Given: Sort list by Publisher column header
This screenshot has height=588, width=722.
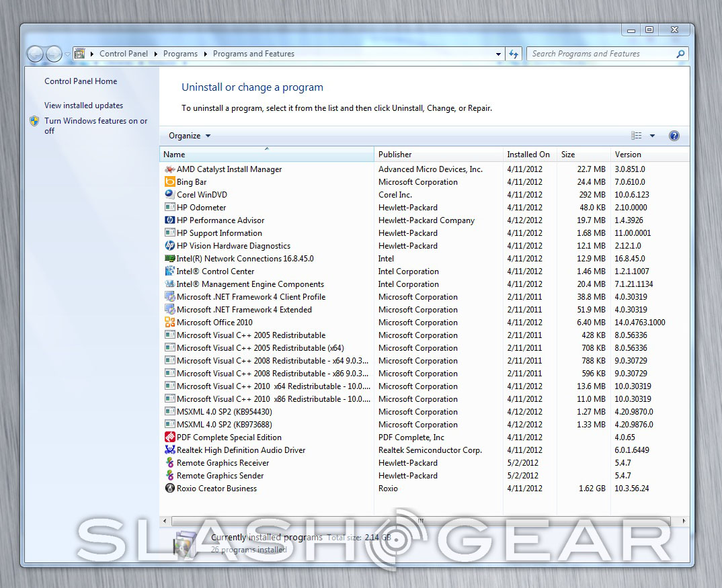Looking at the screenshot, I should point(438,155).
